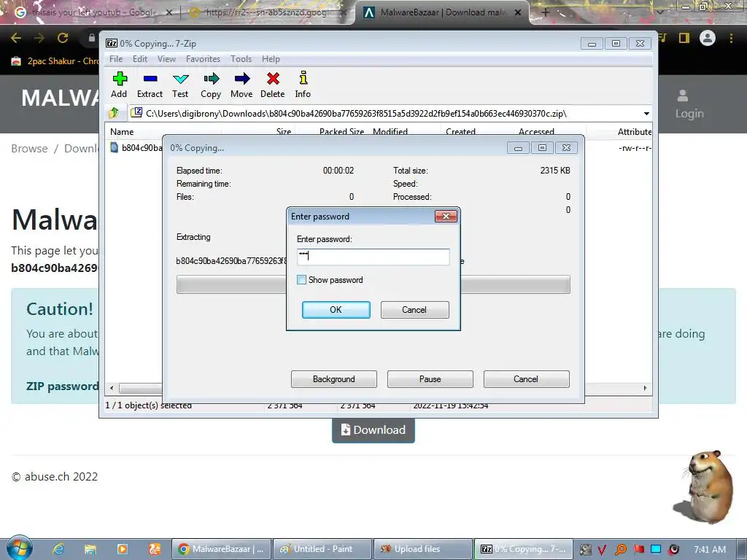
Task: Click the red V tray icon
Action: pyautogui.click(x=602, y=550)
